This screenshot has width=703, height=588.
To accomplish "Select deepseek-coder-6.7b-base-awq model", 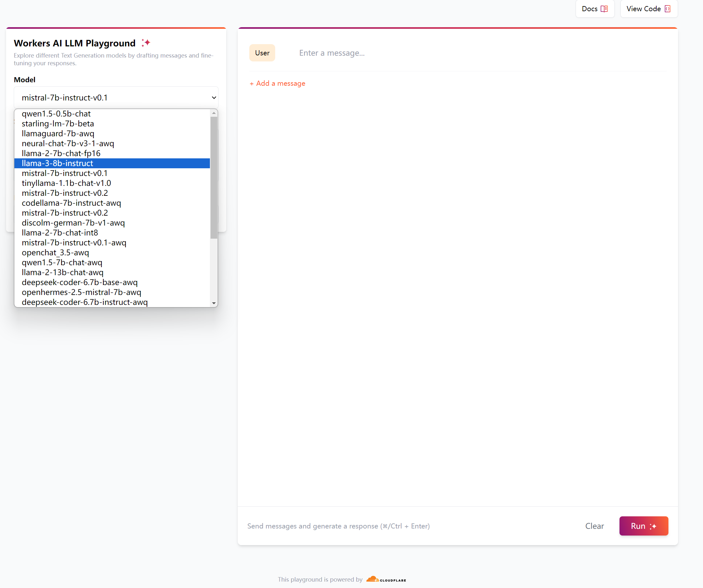I will (x=112, y=282).
